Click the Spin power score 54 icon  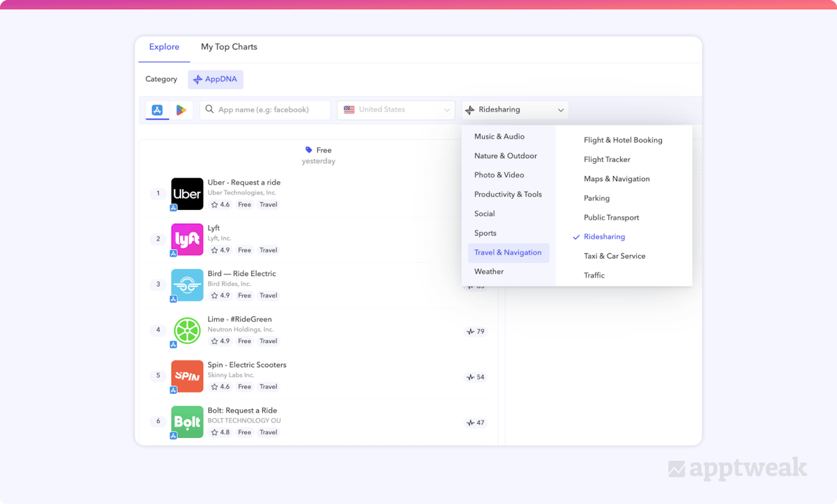tap(471, 377)
